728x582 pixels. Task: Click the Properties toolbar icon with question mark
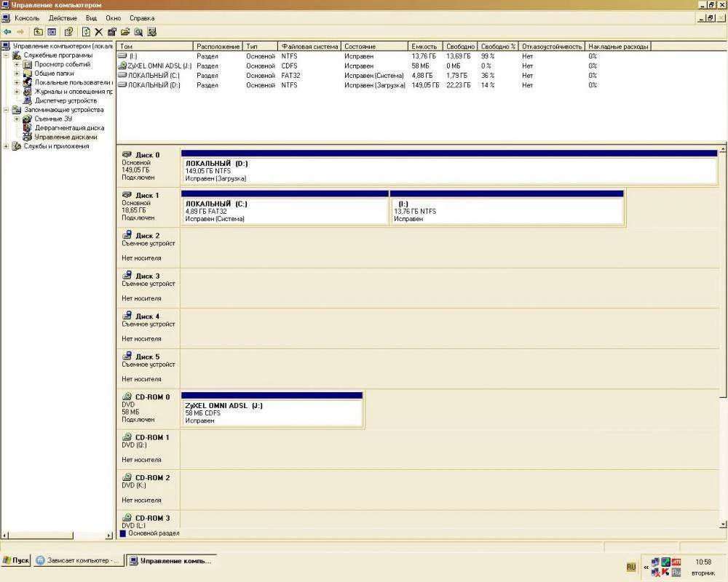(68, 32)
